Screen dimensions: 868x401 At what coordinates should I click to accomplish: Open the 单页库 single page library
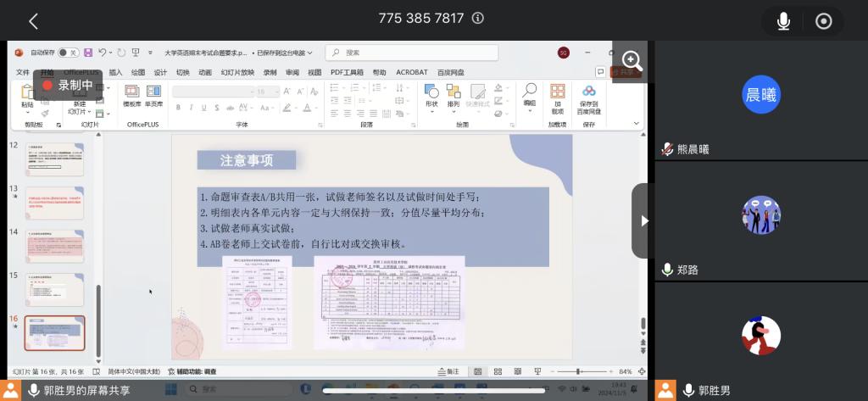click(x=153, y=97)
